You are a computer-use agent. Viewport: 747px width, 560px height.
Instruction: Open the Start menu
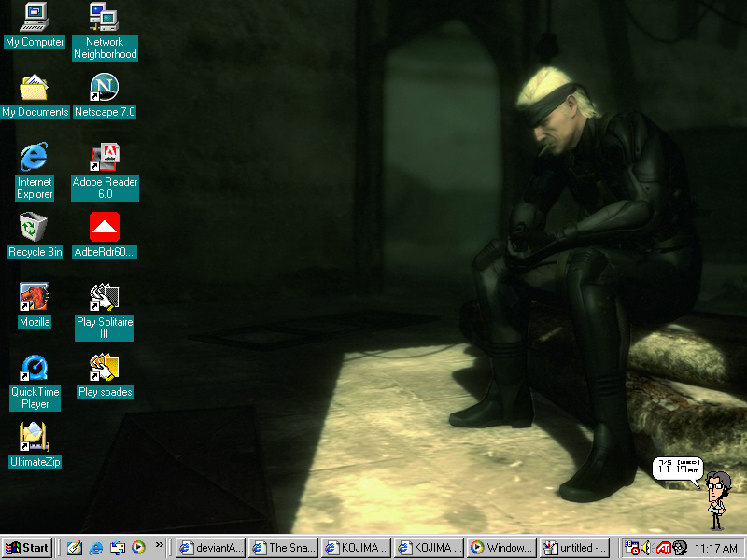click(25, 548)
